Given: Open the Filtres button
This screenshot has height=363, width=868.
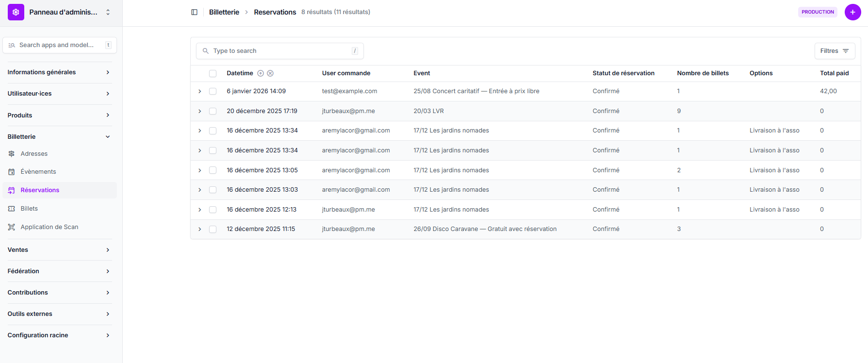Looking at the screenshot, I should pos(834,51).
